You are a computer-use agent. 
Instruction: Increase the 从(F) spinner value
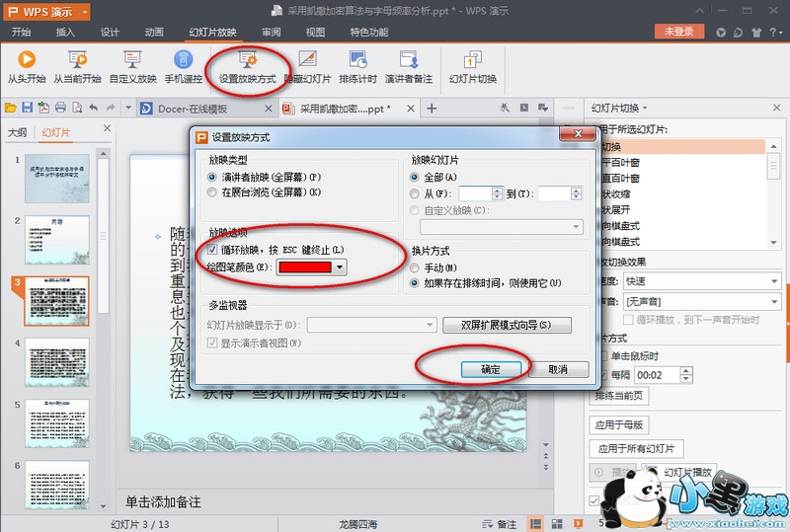[497, 190]
